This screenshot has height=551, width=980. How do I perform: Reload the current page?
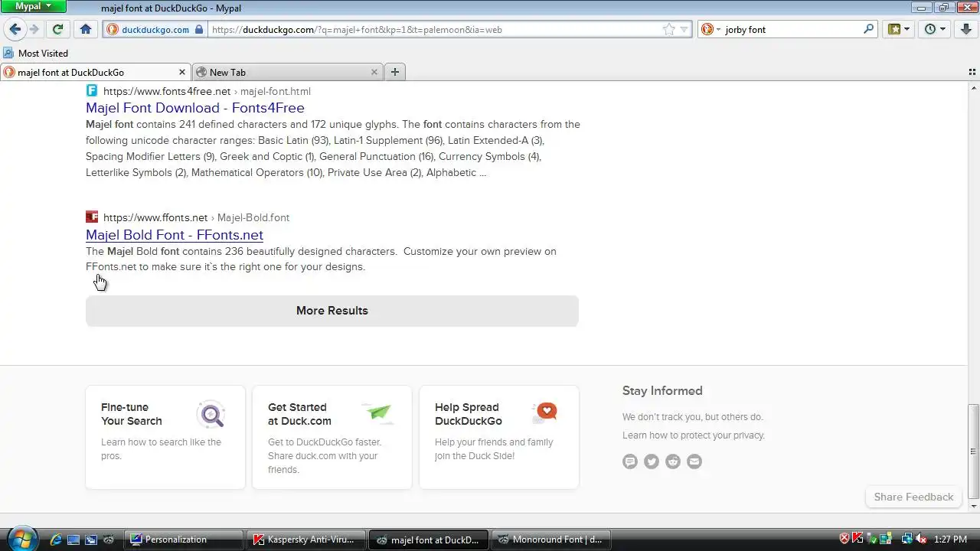click(x=57, y=29)
